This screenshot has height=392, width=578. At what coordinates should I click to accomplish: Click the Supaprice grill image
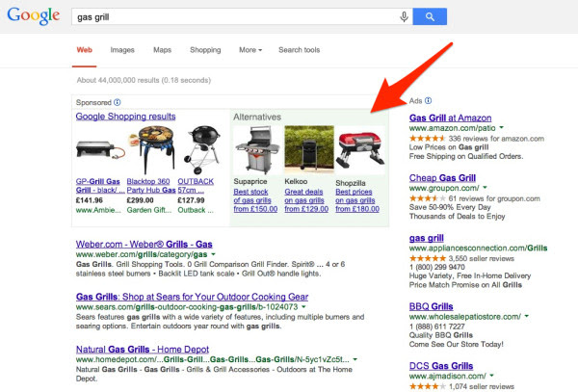tap(257, 150)
